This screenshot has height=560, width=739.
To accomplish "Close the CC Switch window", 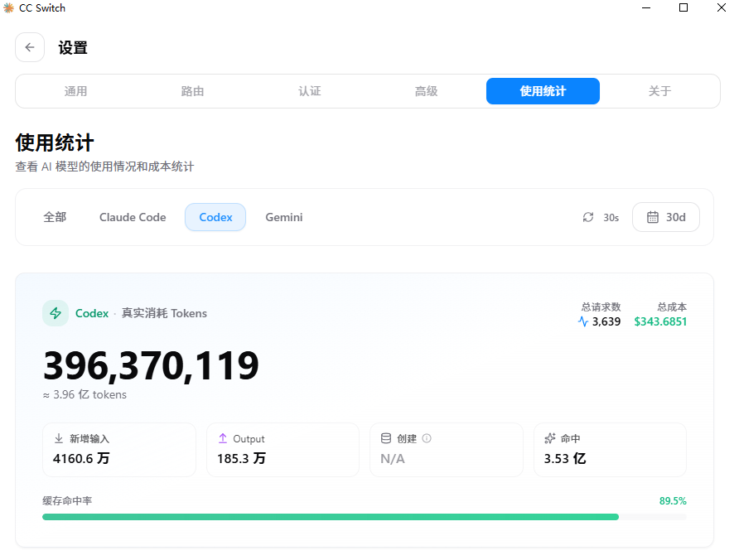I will pos(721,7).
